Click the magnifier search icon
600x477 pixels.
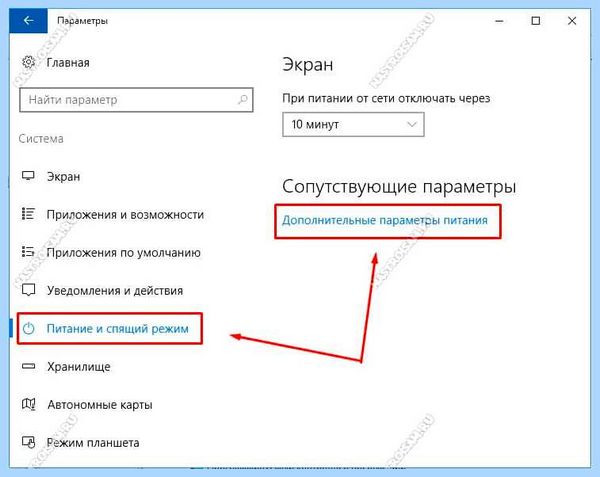tap(242, 100)
